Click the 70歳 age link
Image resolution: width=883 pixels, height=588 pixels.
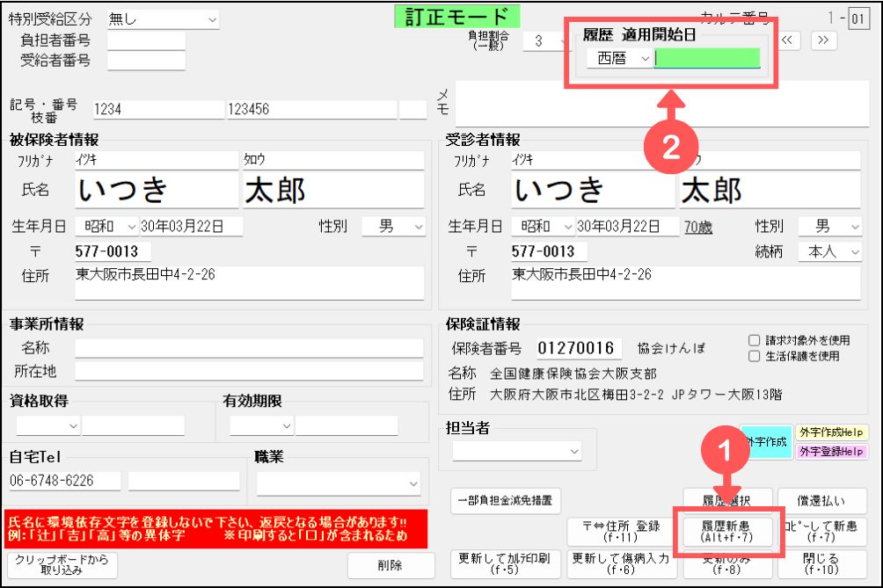pos(698,227)
